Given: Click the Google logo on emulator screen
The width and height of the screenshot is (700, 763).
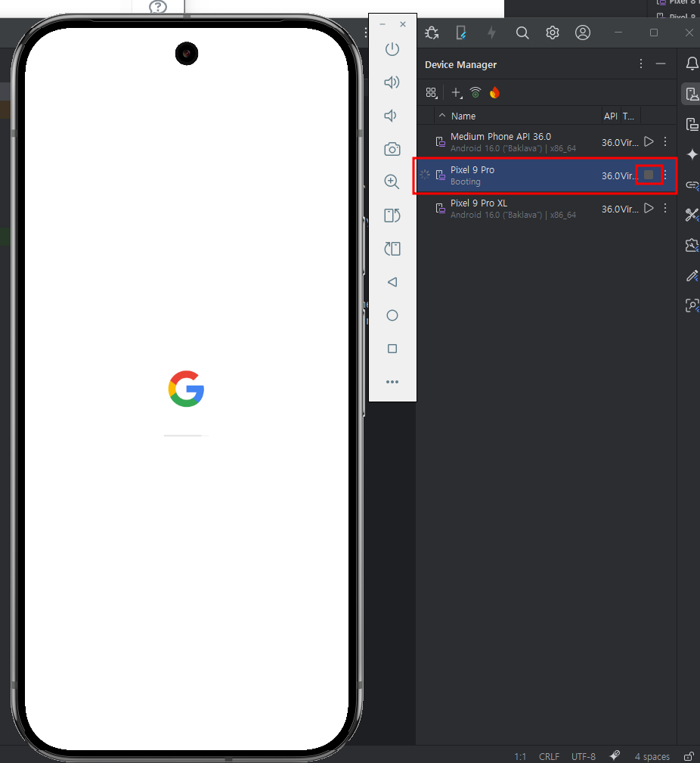Looking at the screenshot, I should click(x=186, y=389).
